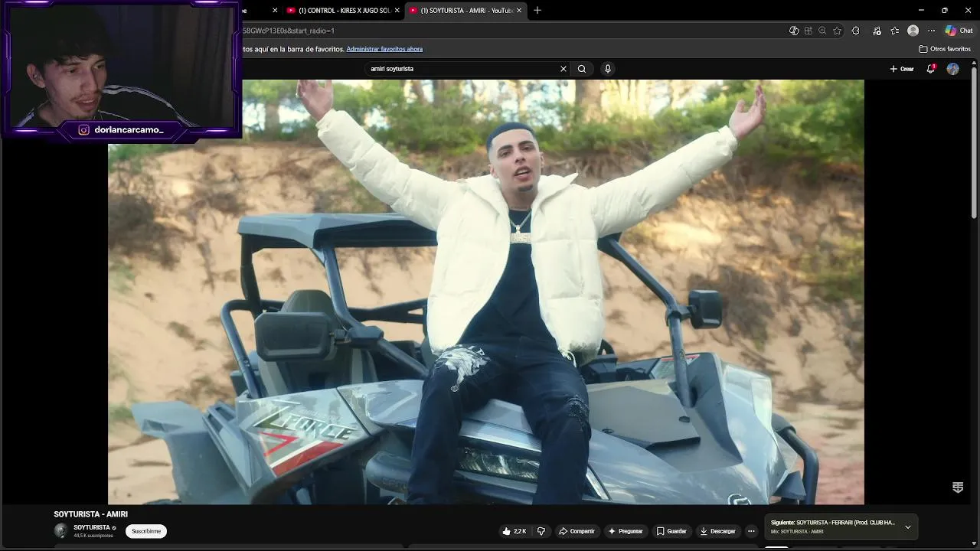Open more actions three-dot menu below video

[751, 531]
